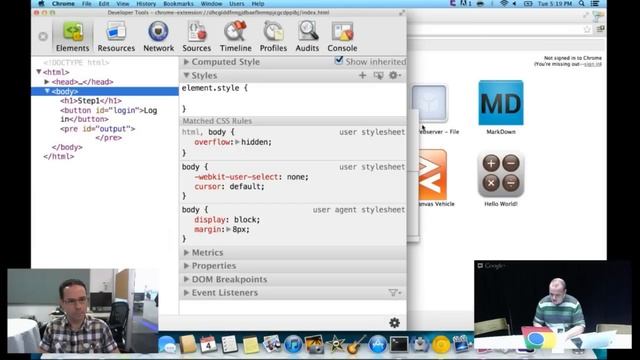Click the sign in link in Chrome
Image resolution: width=640 pixels, height=360 pixels.
593,64
